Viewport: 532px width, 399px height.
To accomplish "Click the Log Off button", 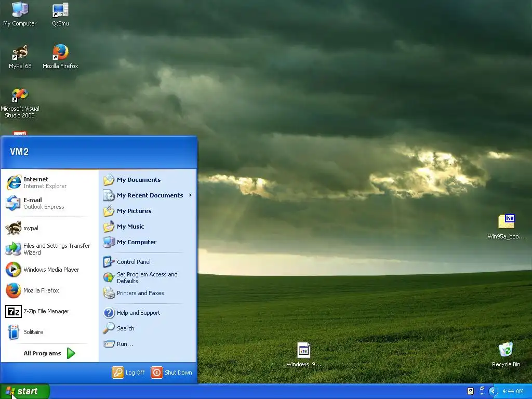I will tap(129, 373).
